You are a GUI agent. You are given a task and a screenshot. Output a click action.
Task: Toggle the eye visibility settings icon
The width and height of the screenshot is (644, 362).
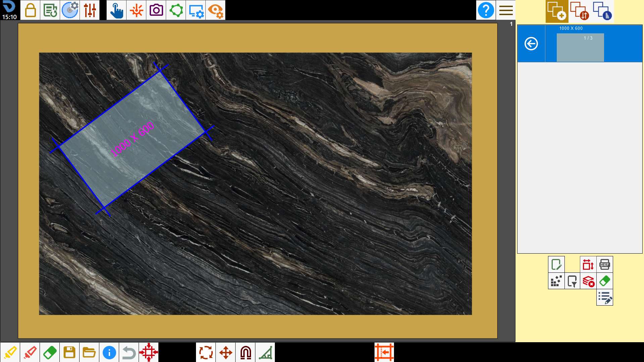pos(215,10)
